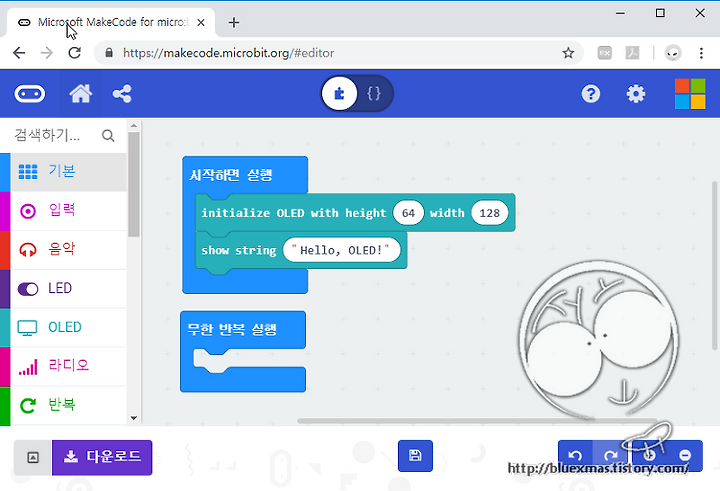This screenshot has width=720, height=491.
Task: Save the project with disk icon
Action: click(415, 456)
